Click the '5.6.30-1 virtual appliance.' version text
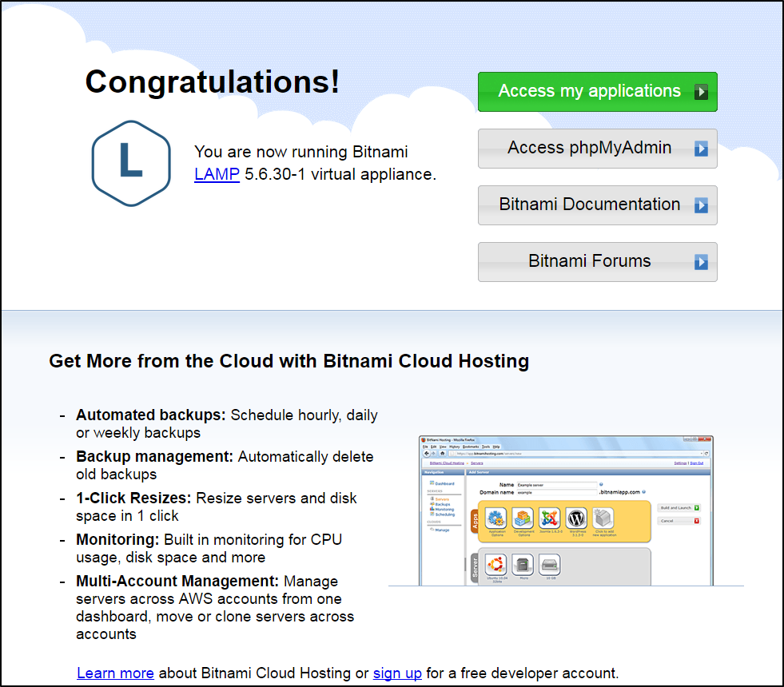The width and height of the screenshot is (784, 687). pos(340,174)
